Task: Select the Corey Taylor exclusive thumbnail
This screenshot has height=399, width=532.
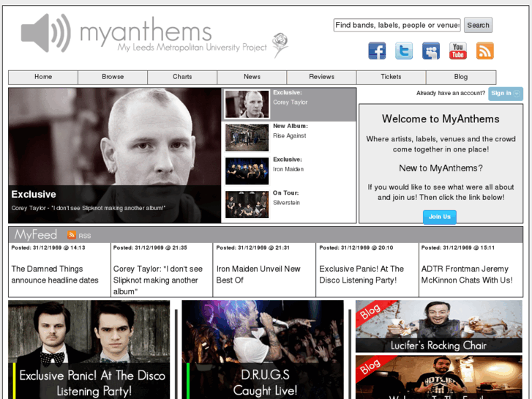Action: (x=247, y=104)
